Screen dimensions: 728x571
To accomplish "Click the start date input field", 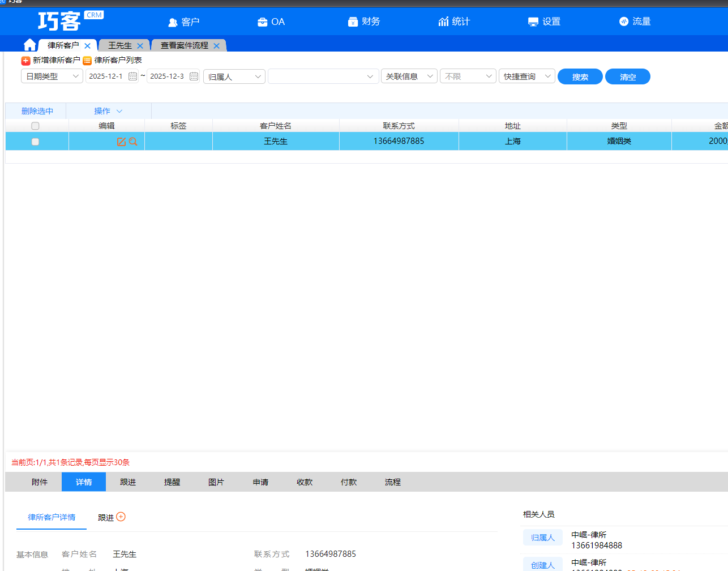I will (x=106, y=76).
